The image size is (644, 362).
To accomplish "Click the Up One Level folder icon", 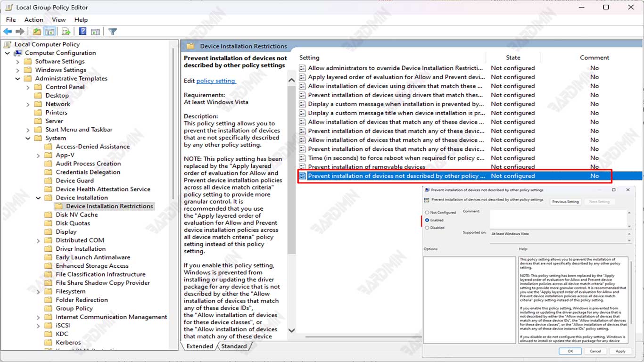I will point(37,32).
